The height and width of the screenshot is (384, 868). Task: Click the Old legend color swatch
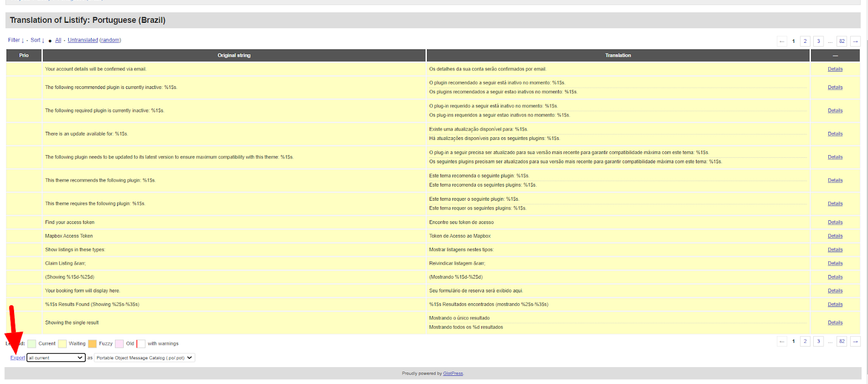click(x=119, y=343)
